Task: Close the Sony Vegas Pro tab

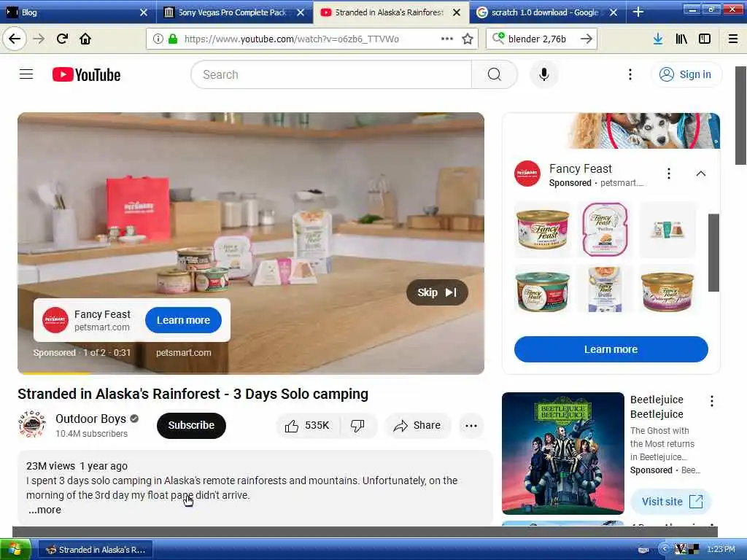Action: tap(300, 12)
